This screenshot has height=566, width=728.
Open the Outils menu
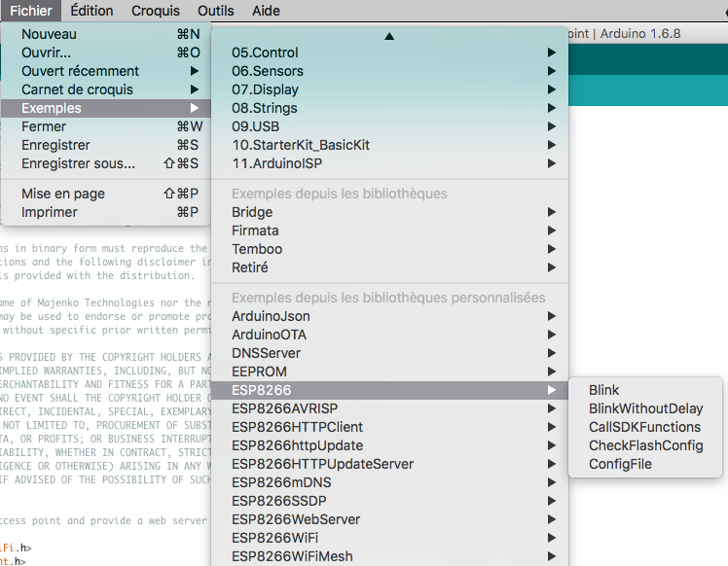click(x=215, y=11)
